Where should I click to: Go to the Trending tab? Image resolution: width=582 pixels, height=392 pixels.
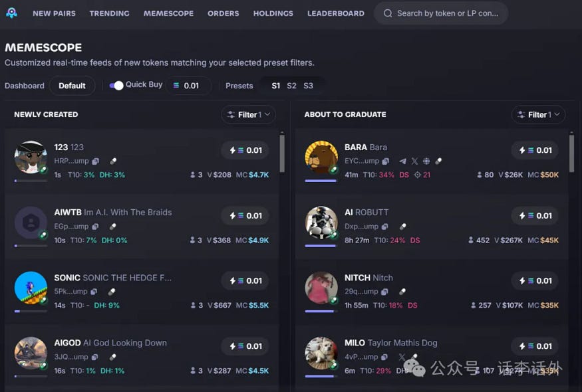(x=110, y=13)
